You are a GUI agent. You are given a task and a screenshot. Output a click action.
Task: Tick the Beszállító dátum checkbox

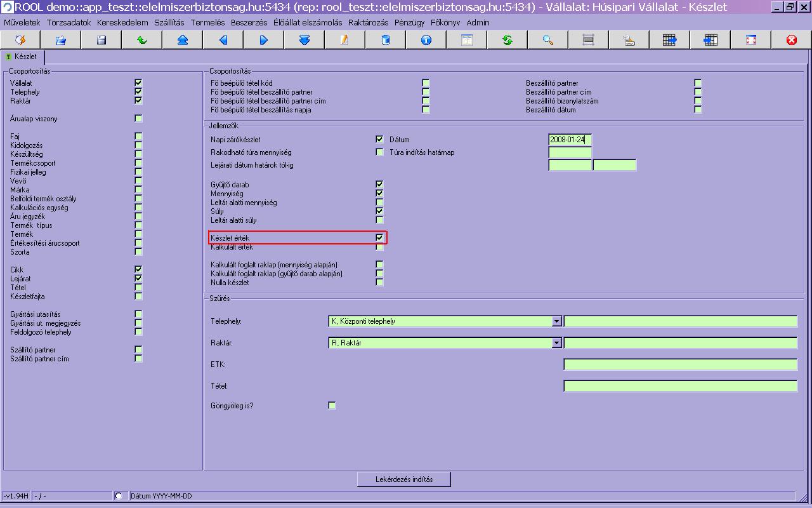point(698,110)
